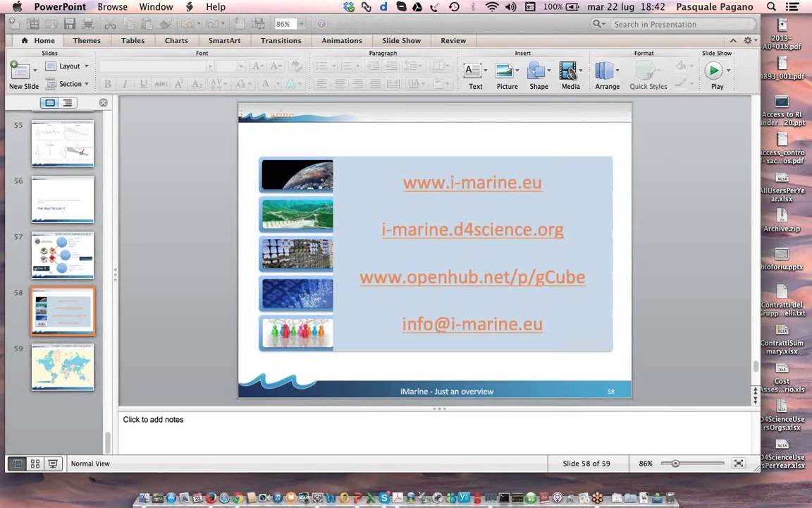Open the Charts tab
812x508 pixels.
[176, 40]
